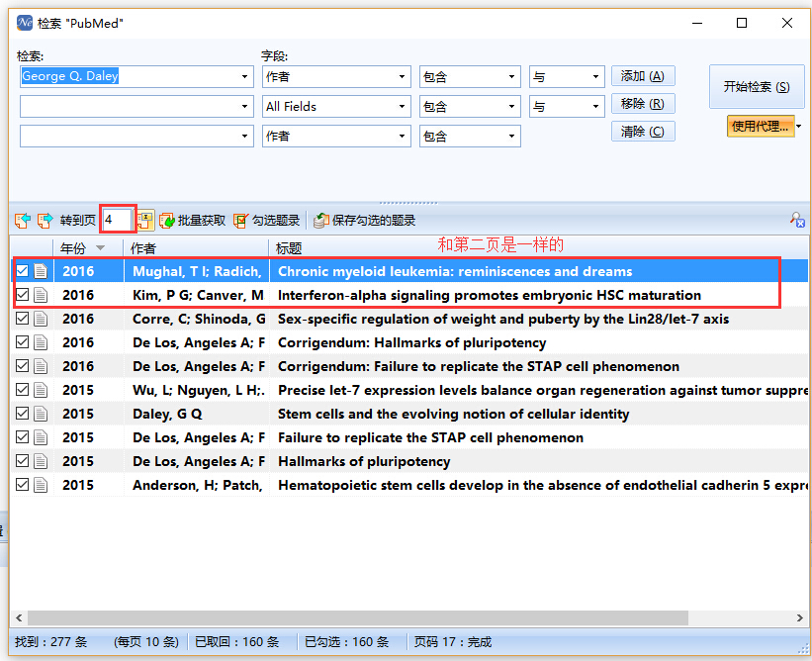The image size is (812, 661).
Task: Open the third row 包含 match dropdown
Action: point(511,136)
